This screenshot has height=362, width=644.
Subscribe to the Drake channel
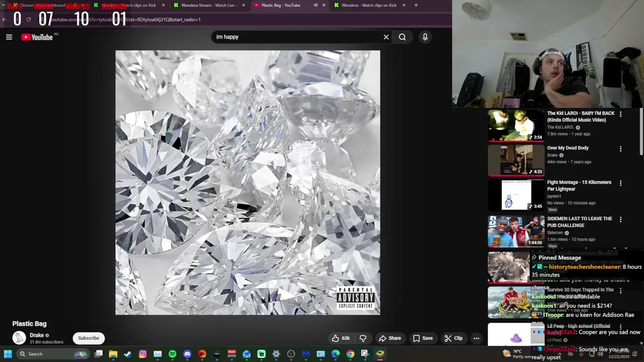coord(89,338)
